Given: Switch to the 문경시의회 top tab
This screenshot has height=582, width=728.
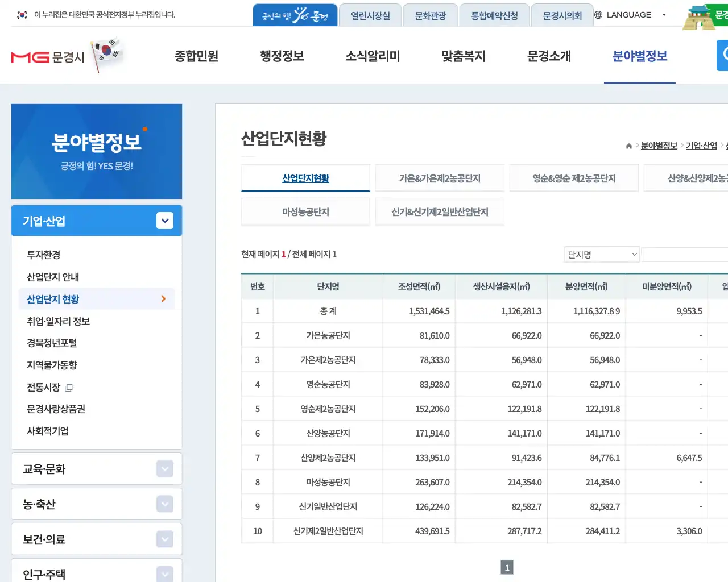Looking at the screenshot, I should (562, 15).
